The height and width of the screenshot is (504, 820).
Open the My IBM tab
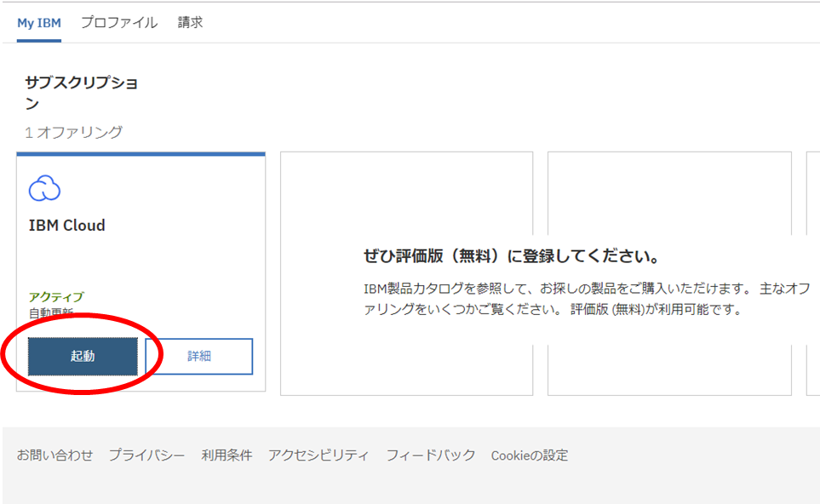(39, 24)
